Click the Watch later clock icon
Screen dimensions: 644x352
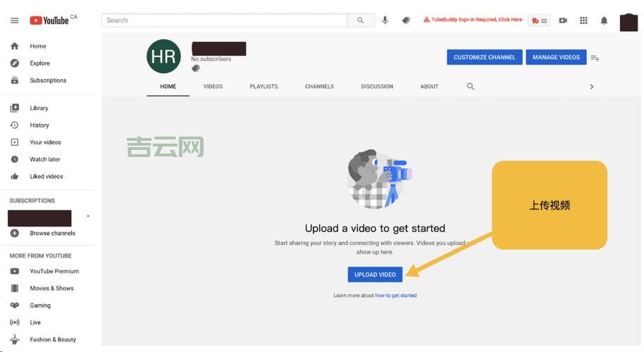14,159
